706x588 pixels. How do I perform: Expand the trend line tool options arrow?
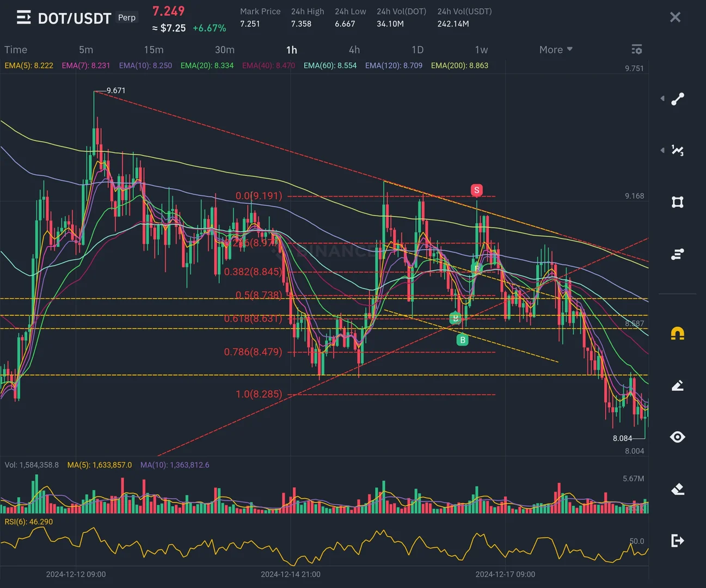click(x=662, y=99)
